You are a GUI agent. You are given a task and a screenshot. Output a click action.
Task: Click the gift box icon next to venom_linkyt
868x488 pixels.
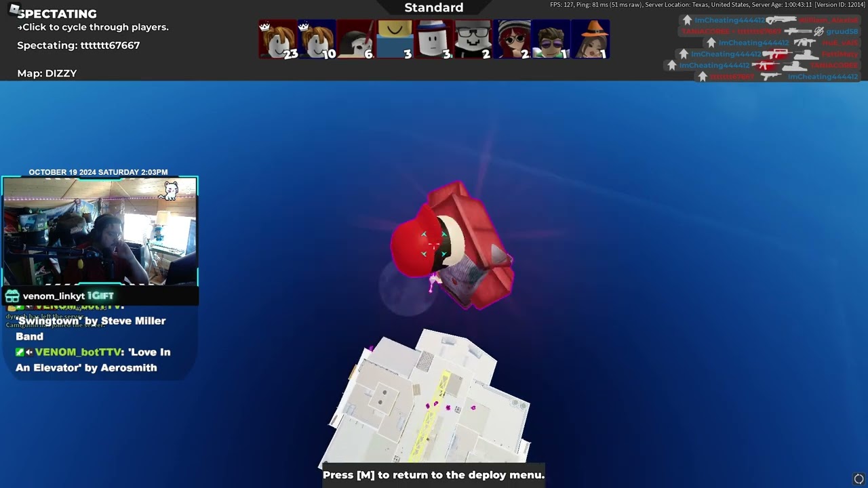pyautogui.click(x=12, y=296)
